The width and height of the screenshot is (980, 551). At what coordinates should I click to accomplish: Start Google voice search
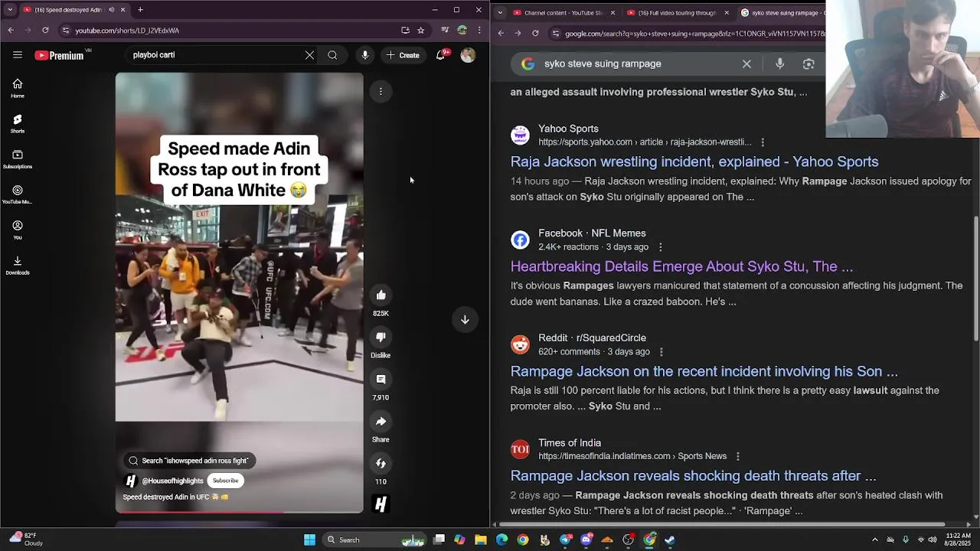pos(779,64)
